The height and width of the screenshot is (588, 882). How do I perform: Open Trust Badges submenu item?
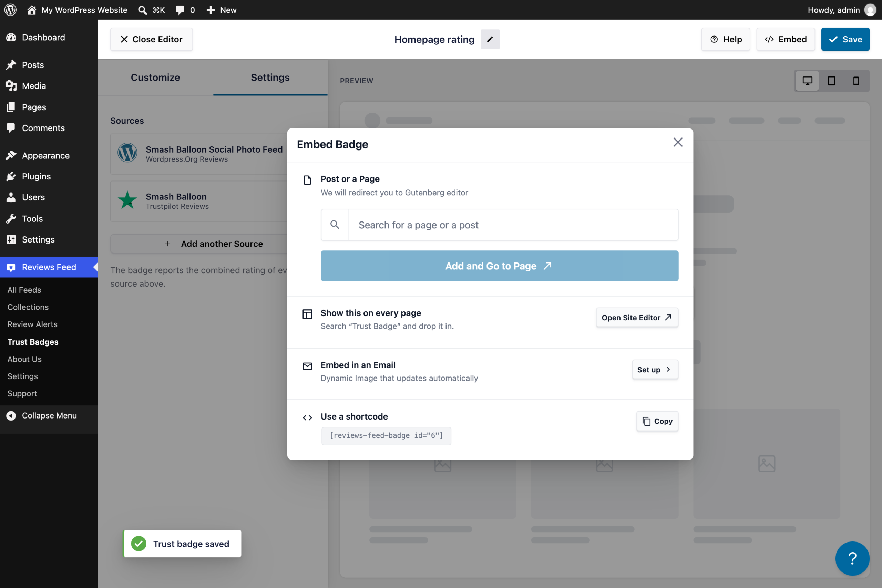(x=33, y=342)
